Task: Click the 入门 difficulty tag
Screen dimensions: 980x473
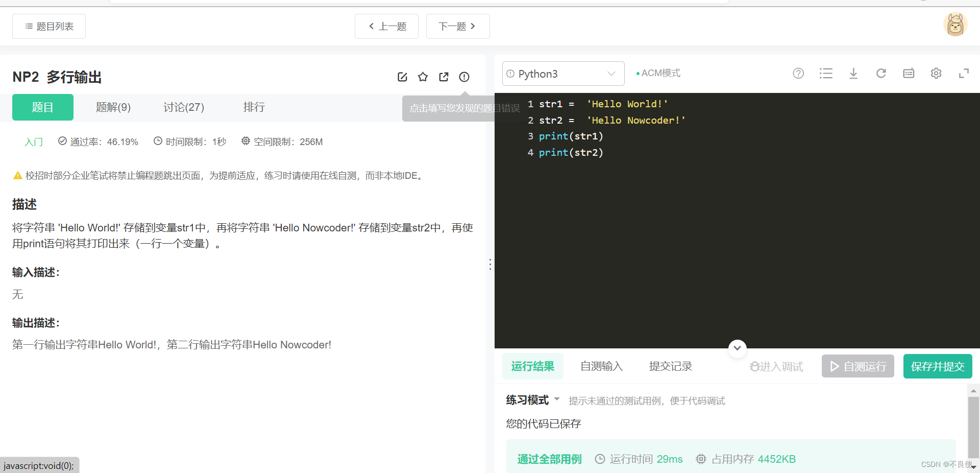Action: click(x=34, y=142)
